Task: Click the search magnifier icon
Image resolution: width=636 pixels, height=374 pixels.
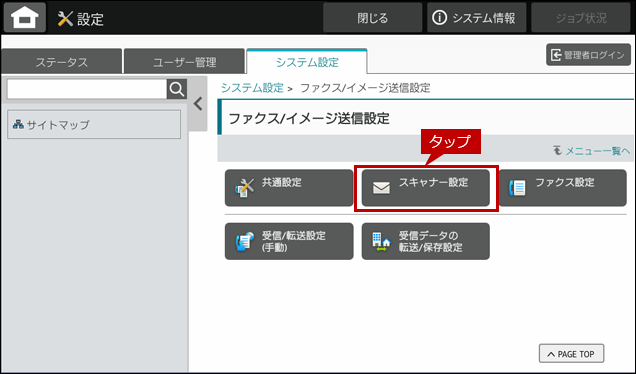Action: (x=177, y=89)
